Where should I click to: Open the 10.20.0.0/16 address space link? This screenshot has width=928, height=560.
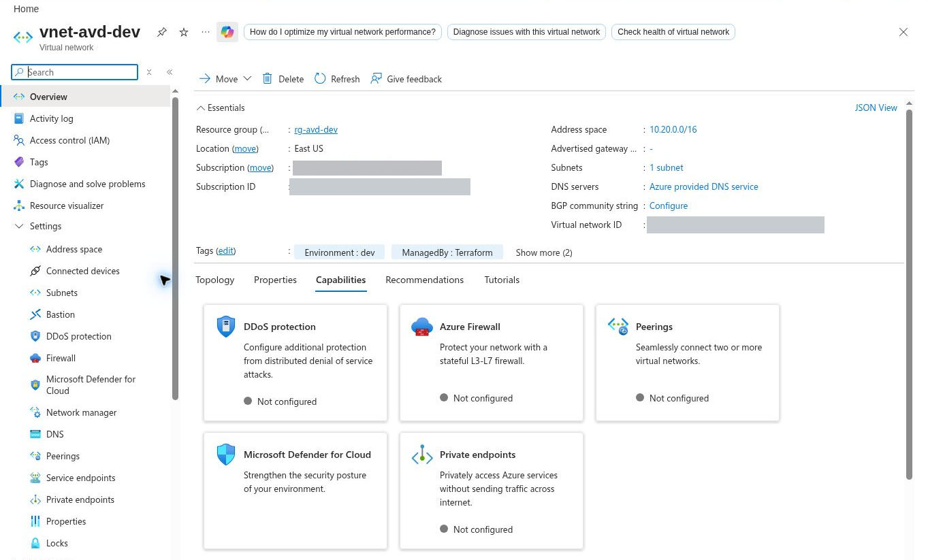[x=673, y=129]
